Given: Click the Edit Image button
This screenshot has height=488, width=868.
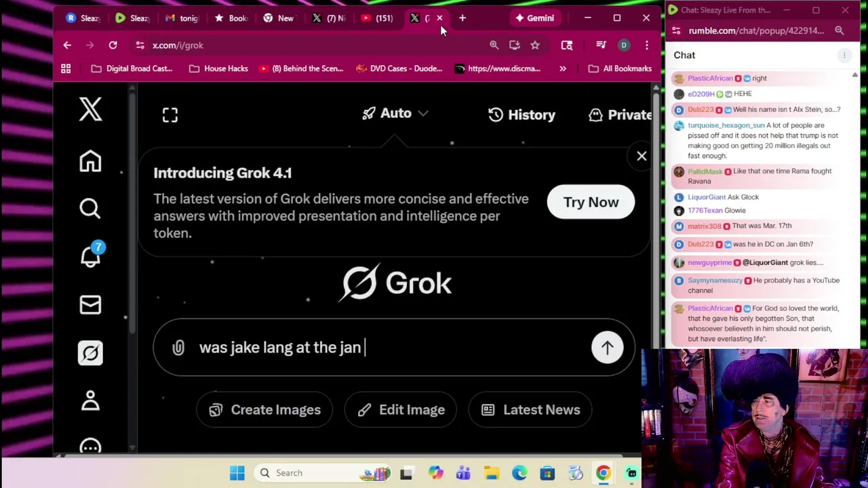Looking at the screenshot, I should (x=400, y=409).
